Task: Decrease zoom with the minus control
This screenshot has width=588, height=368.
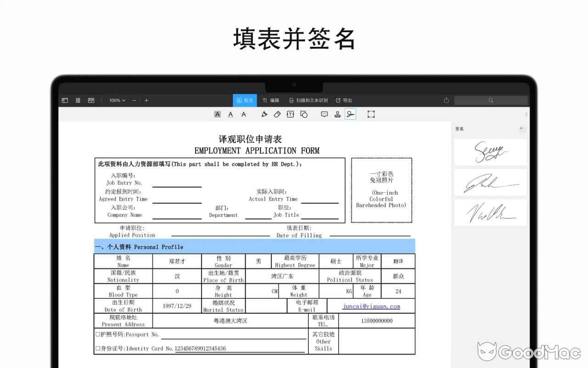Action: [x=134, y=100]
